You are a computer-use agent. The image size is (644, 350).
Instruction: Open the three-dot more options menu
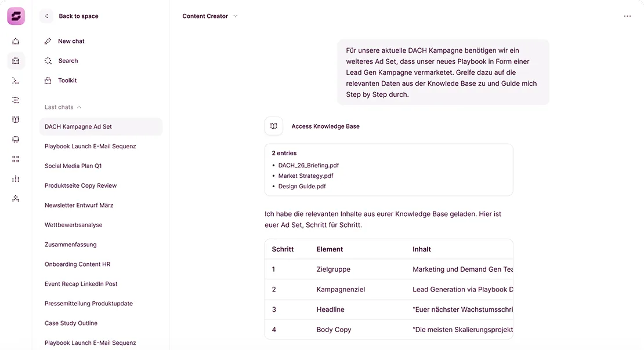627,16
